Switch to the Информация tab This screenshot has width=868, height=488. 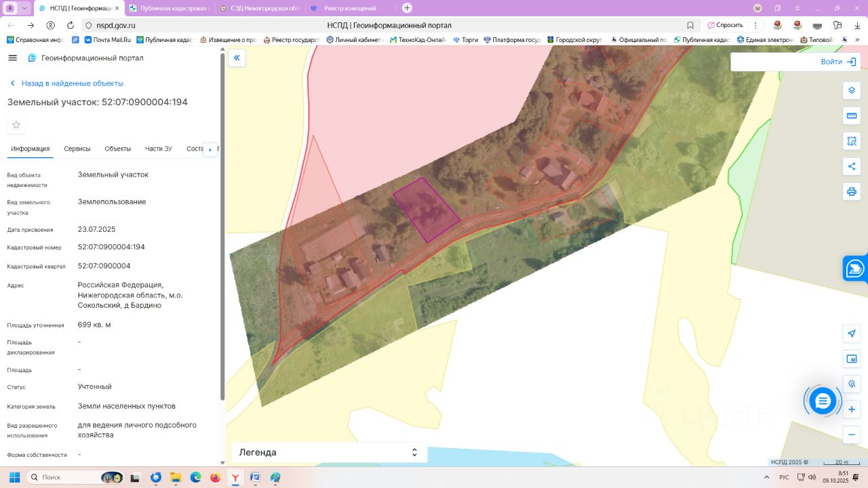click(30, 149)
